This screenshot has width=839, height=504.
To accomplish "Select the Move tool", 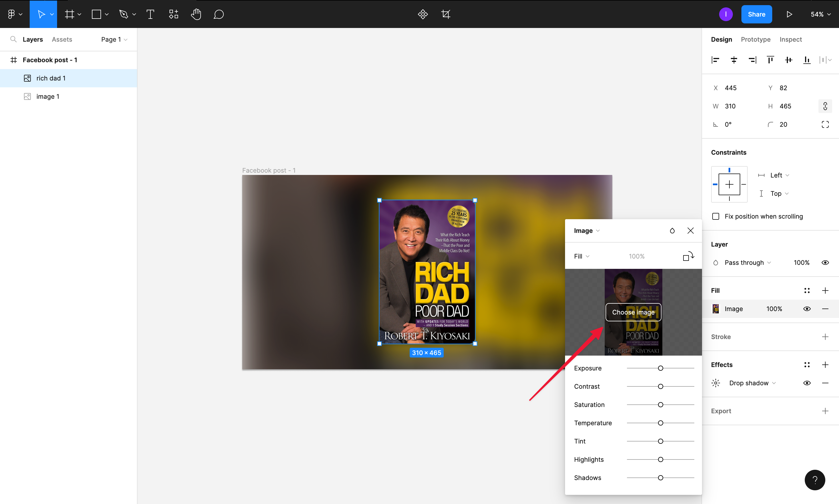I will tap(41, 14).
